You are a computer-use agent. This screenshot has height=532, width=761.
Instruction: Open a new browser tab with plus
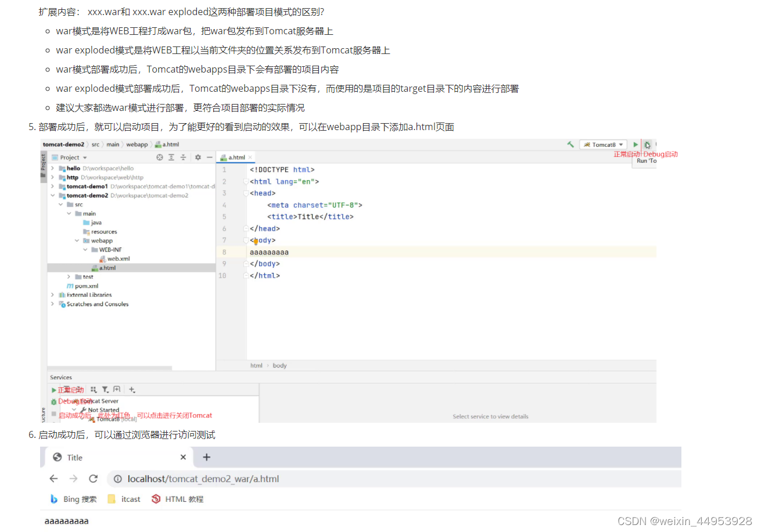click(206, 458)
